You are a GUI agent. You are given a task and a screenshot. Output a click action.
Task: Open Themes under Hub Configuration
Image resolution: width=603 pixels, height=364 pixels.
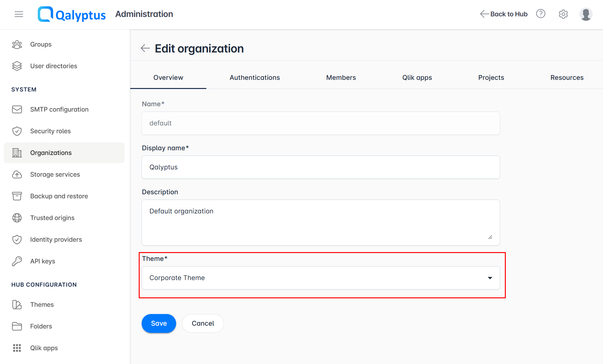(42, 304)
